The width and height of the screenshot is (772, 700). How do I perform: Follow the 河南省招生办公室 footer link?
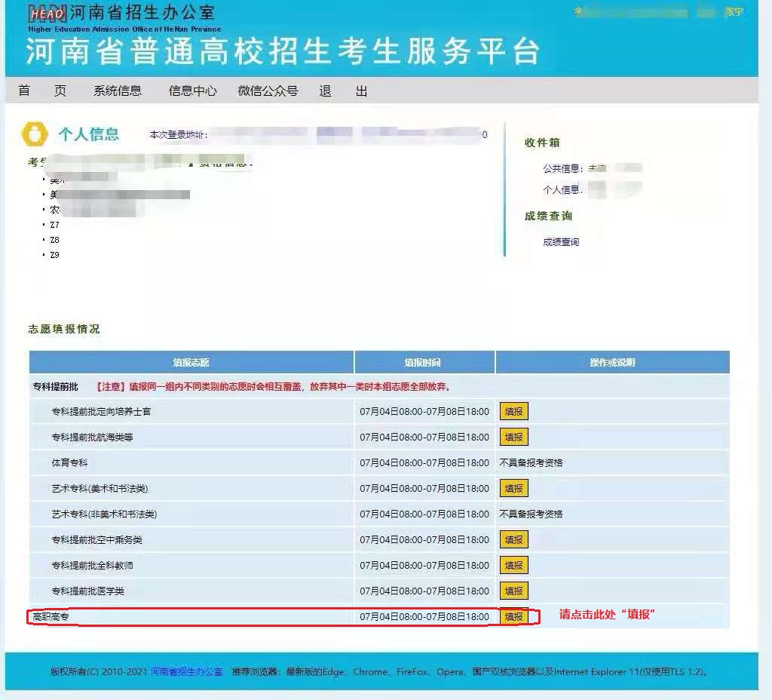point(186,671)
